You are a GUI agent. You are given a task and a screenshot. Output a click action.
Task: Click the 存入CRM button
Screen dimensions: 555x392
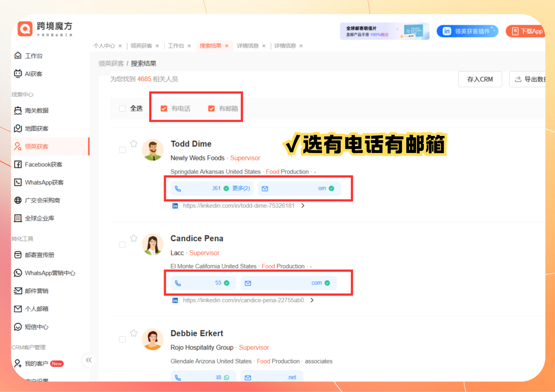(480, 79)
